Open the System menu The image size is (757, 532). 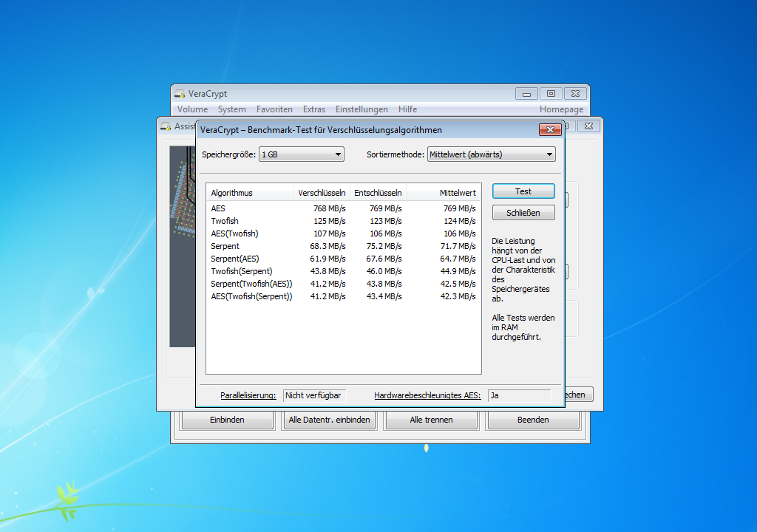click(x=231, y=109)
